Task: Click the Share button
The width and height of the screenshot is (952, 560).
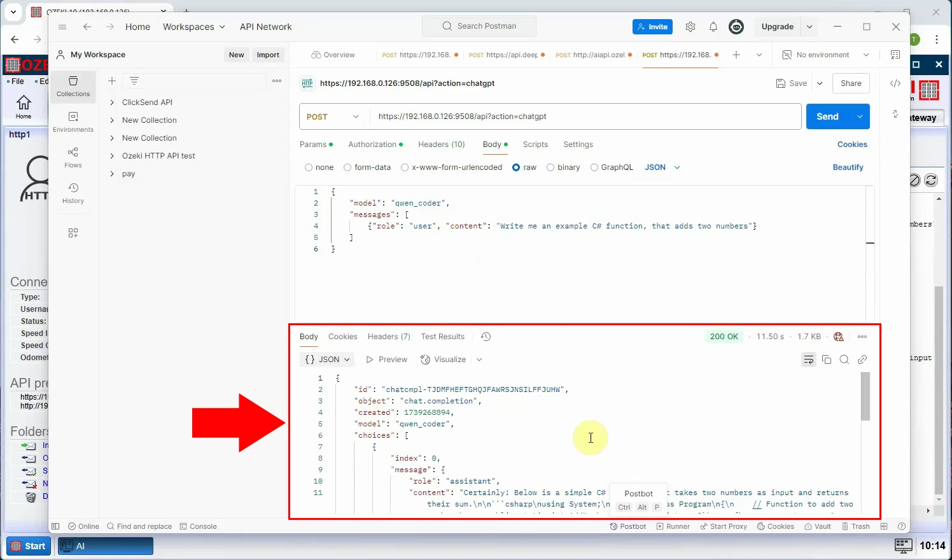Action: (x=851, y=83)
